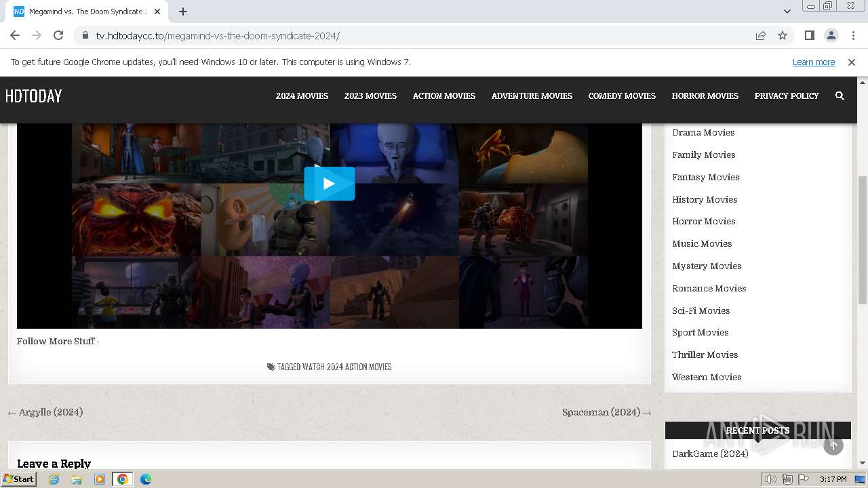This screenshot has width=868, height=488.
Task: Play the Megamind movie video
Action: point(329,183)
